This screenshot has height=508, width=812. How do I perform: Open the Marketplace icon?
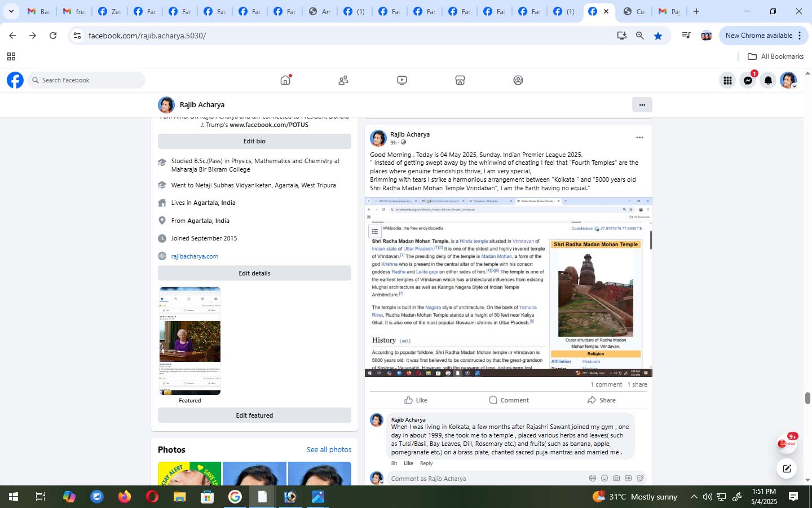pos(460,80)
